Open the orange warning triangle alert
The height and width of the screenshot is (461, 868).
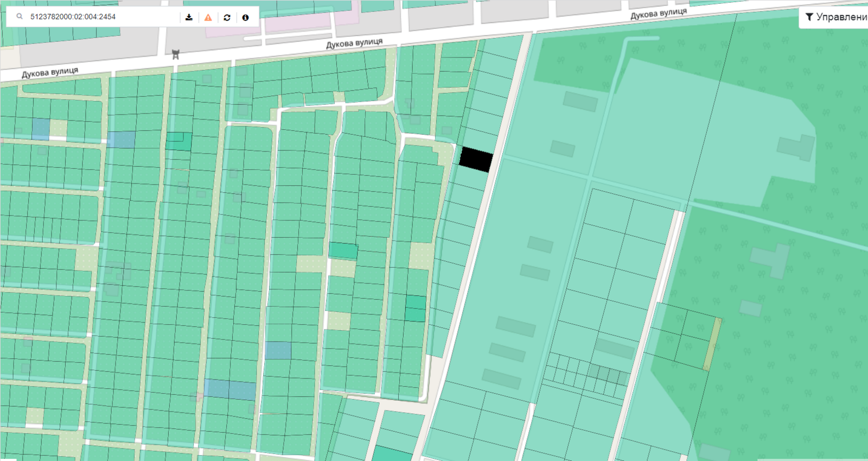click(208, 17)
